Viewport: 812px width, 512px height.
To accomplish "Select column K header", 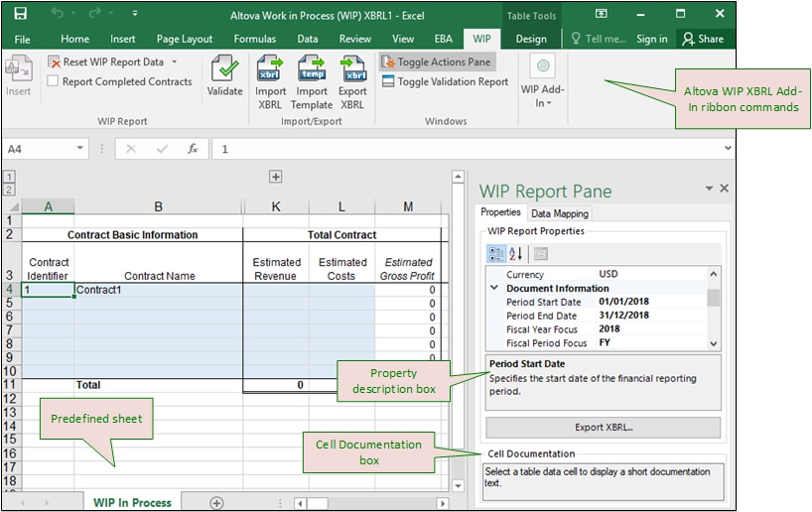I will click(x=276, y=206).
